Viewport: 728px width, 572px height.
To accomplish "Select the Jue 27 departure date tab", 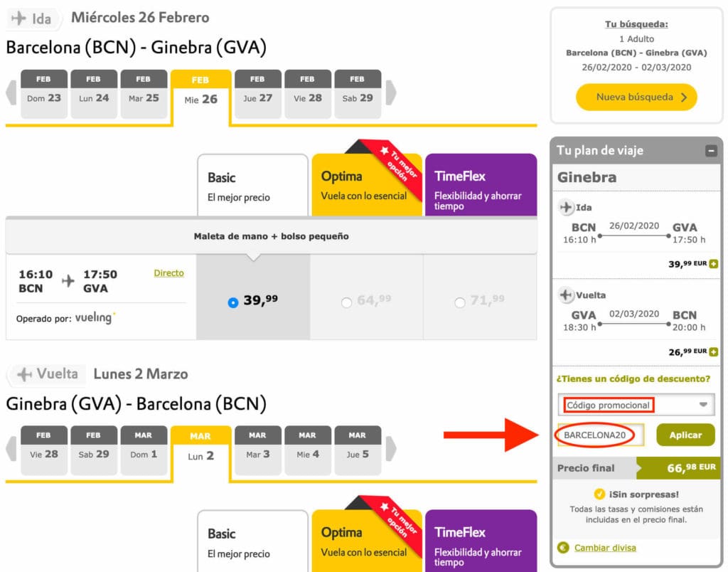I will click(x=257, y=93).
